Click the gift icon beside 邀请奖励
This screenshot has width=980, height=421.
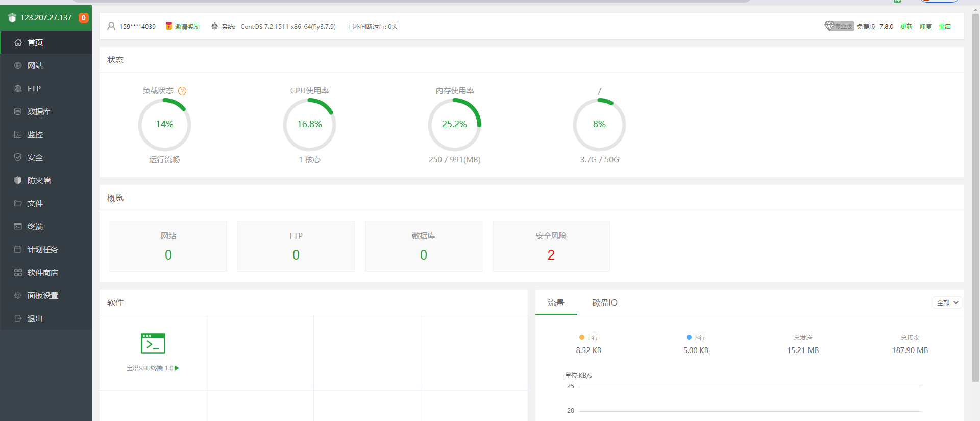point(169,26)
